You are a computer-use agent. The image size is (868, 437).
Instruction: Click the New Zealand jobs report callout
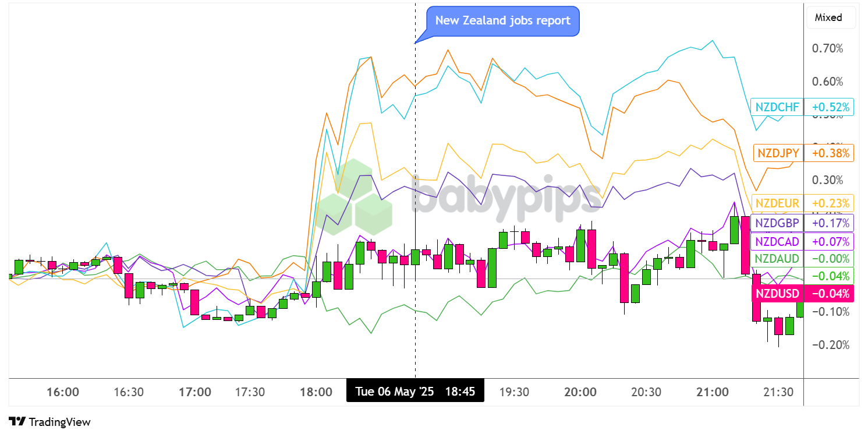click(503, 20)
